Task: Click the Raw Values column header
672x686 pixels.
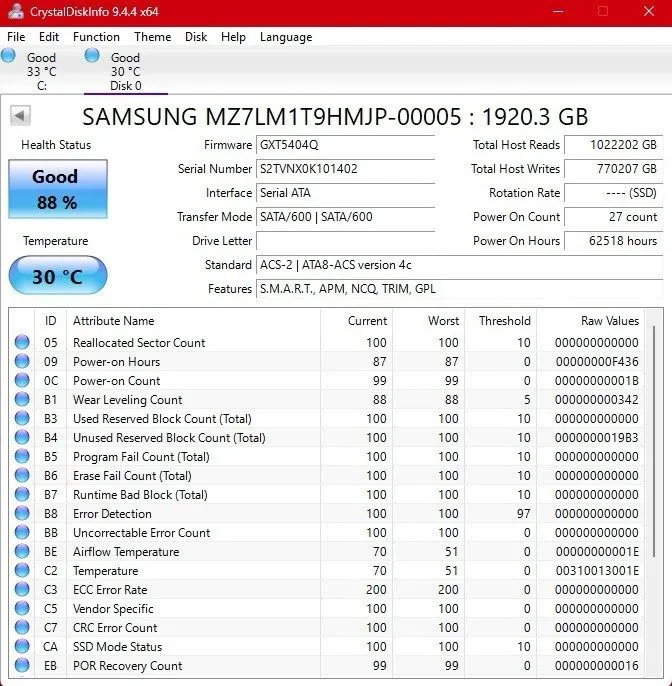Action: tap(591, 321)
